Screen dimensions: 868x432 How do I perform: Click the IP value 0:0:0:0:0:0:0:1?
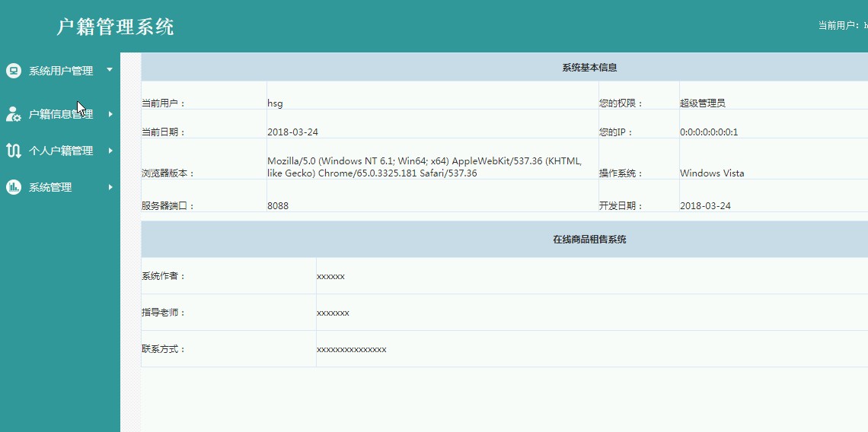pyautogui.click(x=709, y=132)
